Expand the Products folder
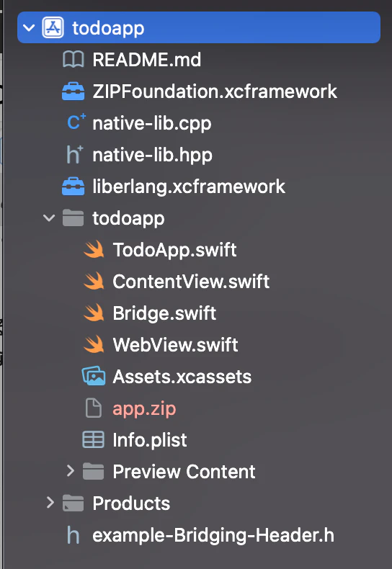This screenshot has height=569, width=392. (x=50, y=503)
